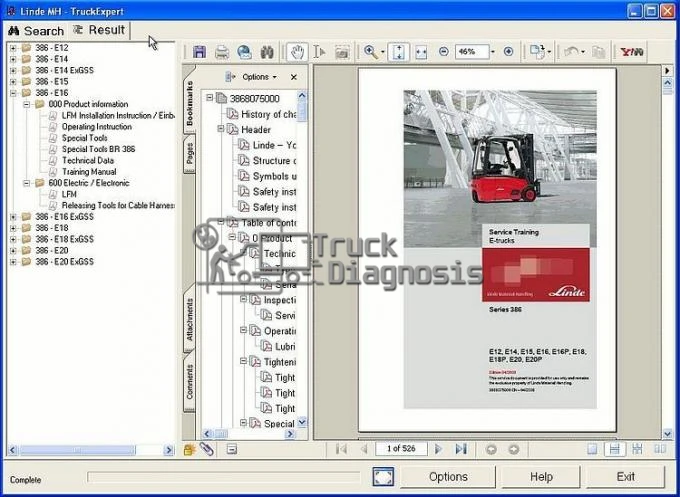Select the Hand tool
This screenshot has height=497, width=680.
298,52
